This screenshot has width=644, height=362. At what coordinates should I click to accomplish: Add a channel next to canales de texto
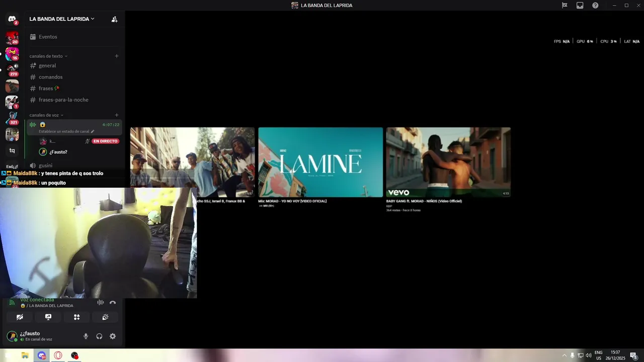tap(117, 56)
